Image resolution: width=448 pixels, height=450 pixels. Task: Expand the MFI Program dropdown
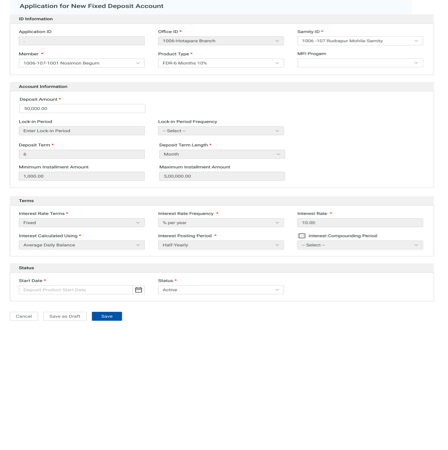[x=360, y=63]
